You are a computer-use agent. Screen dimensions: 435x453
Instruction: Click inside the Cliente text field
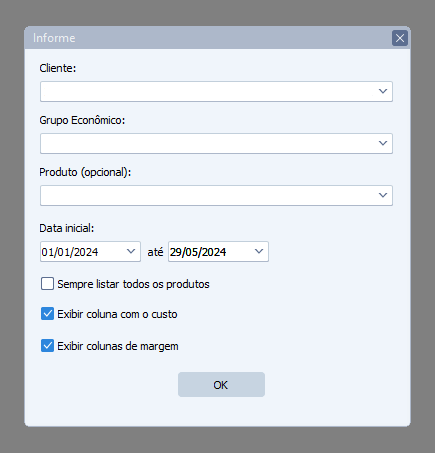(x=207, y=91)
